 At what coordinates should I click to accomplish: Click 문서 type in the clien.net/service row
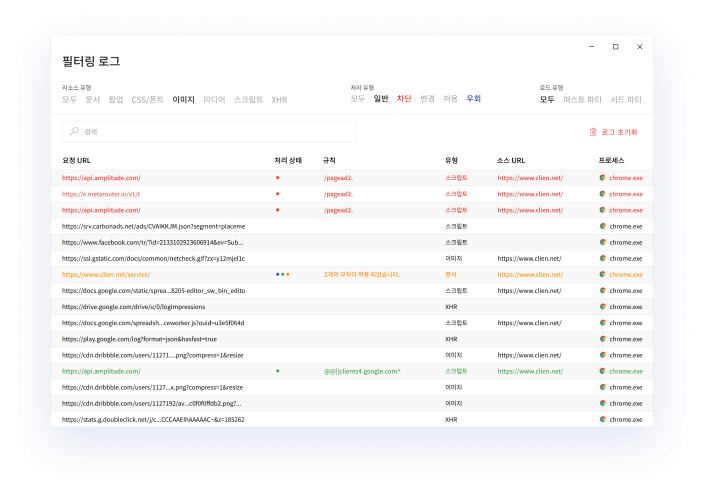451,274
